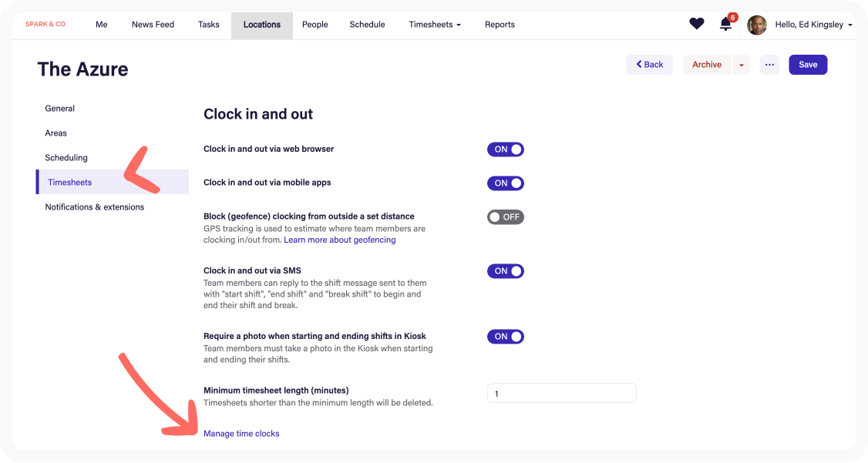Click the Save button
868x463 pixels.
point(808,65)
